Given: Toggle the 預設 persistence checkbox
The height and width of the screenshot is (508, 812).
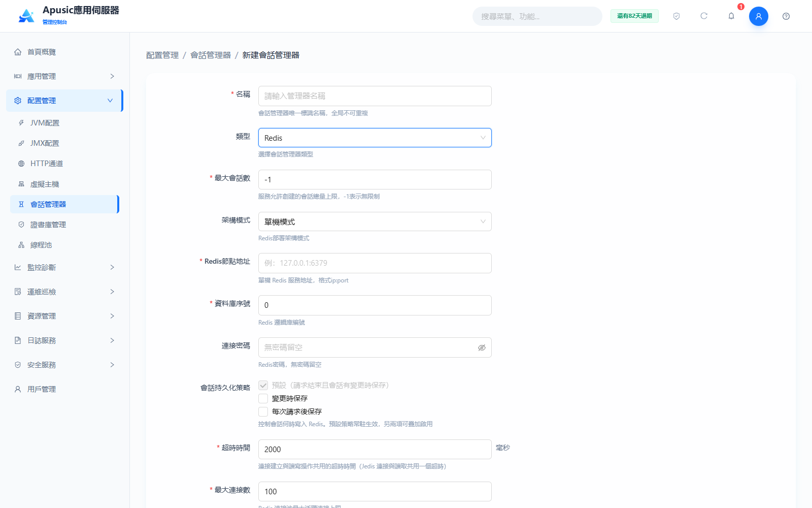Looking at the screenshot, I should [263, 385].
